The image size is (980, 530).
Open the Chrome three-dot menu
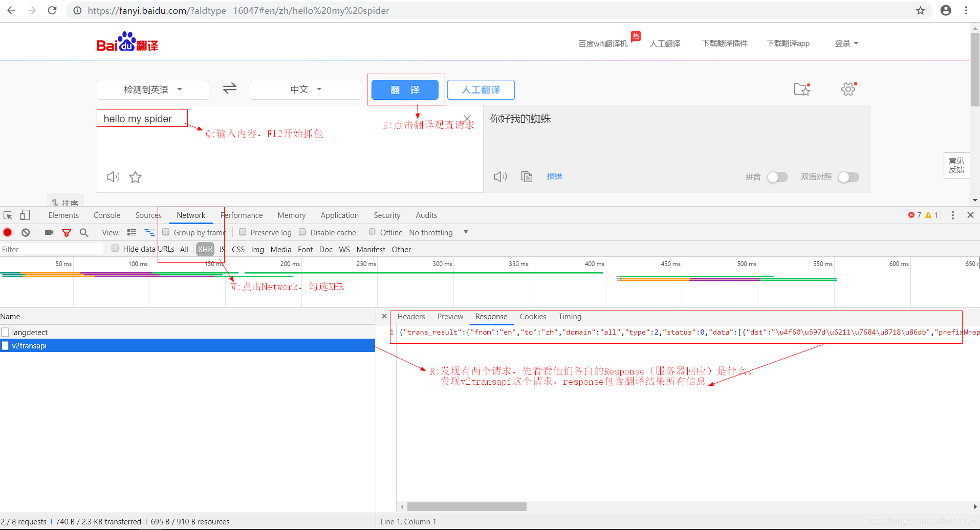tap(966, 10)
